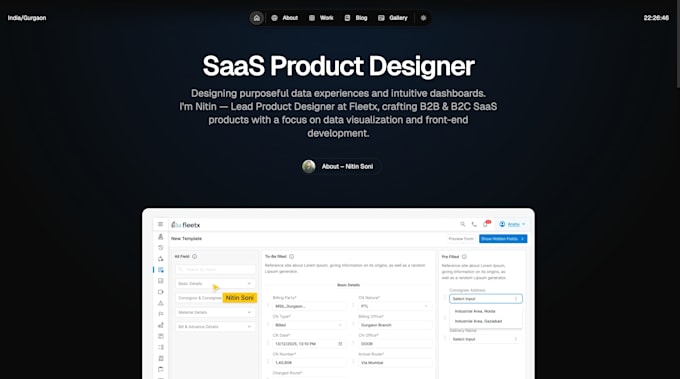This screenshot has height=379, width=680.
Task: Open the Gallery page in navigation
Action: tap(393, 18)
